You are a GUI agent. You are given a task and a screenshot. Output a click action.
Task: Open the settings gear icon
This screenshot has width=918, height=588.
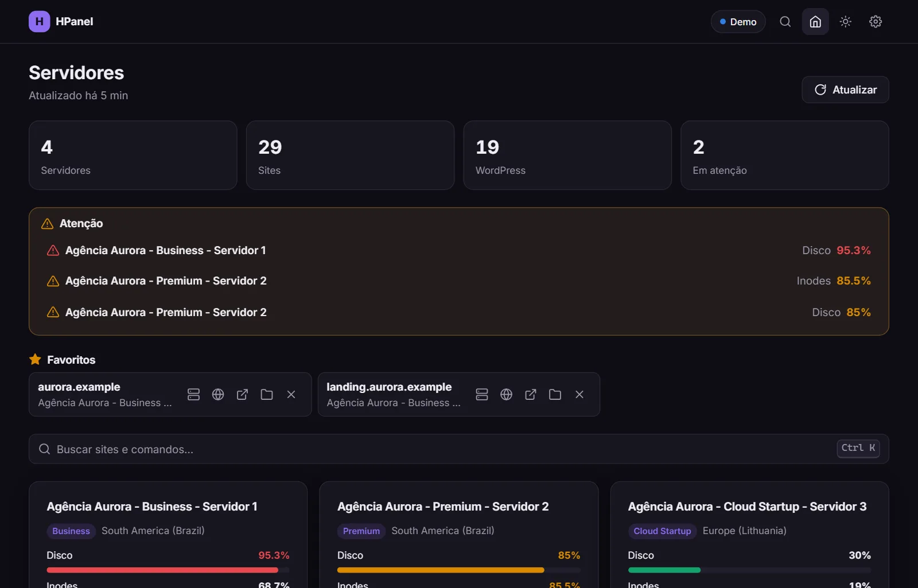point(875,22)
